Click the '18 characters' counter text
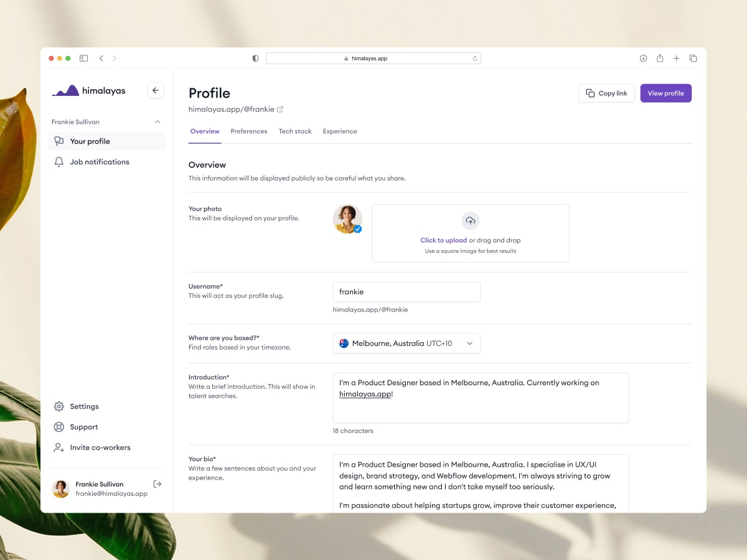Screen dimensions: 747x560 (353, 431)
